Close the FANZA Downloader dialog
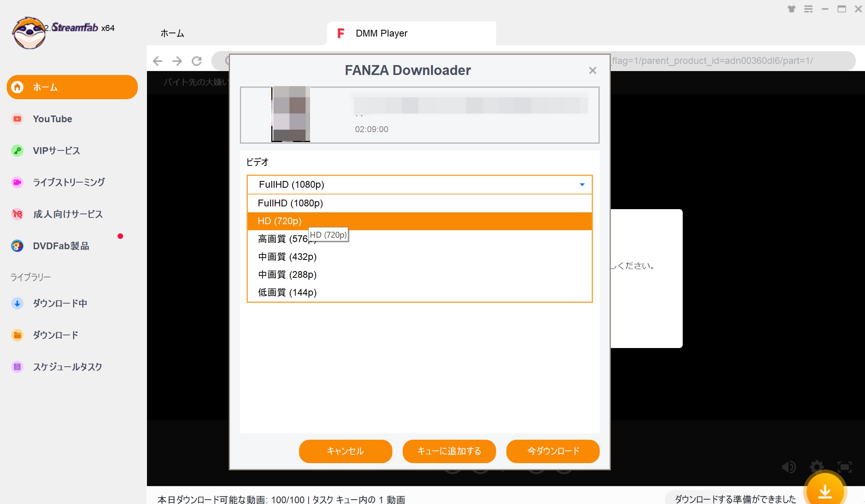 (593, 70)
